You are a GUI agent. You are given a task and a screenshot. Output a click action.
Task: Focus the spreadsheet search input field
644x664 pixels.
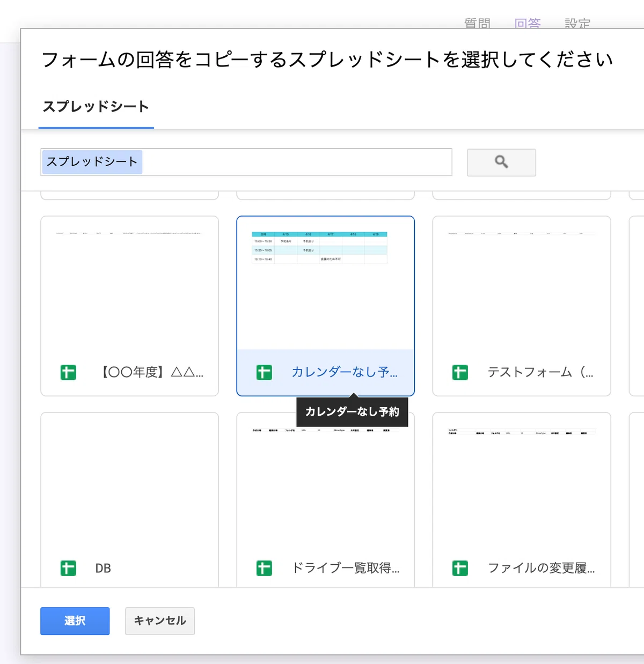pos(246,162)
